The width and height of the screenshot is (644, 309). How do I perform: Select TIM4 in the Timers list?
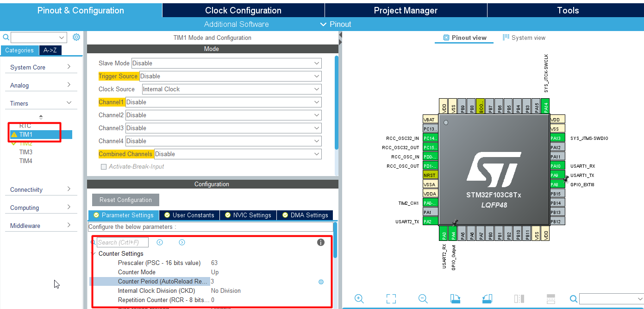point(25,161)
